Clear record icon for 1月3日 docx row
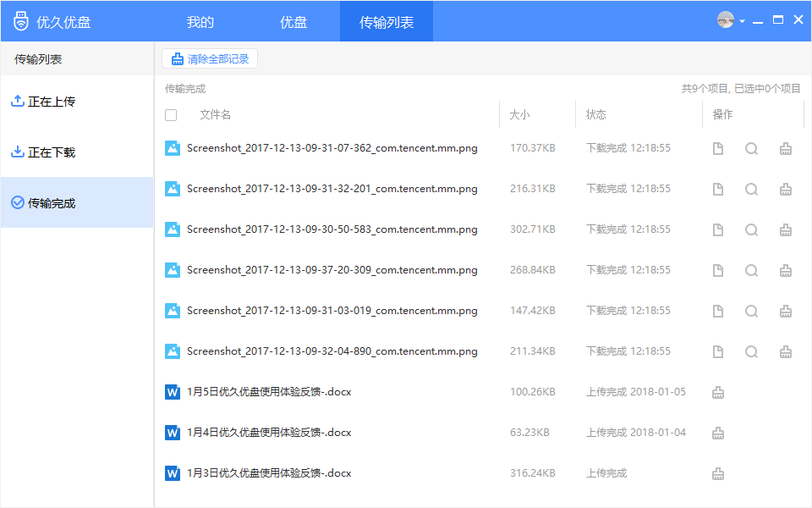812x508 pixels. point(718,474)
